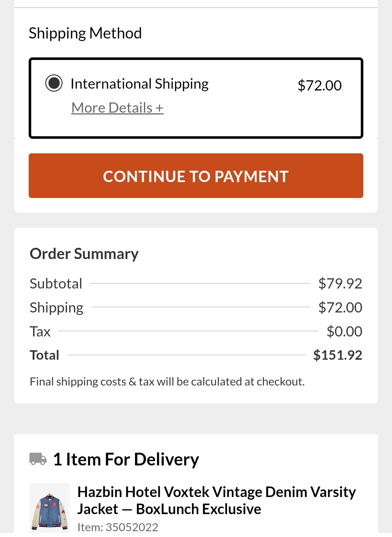Select the International Shipping radio button
Viewport: 392px width, 537px height.
point(54,83)
